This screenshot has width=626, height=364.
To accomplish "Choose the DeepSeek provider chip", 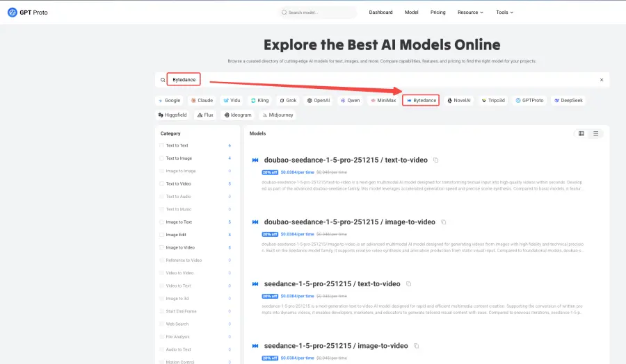I will (x=568, y=101).
